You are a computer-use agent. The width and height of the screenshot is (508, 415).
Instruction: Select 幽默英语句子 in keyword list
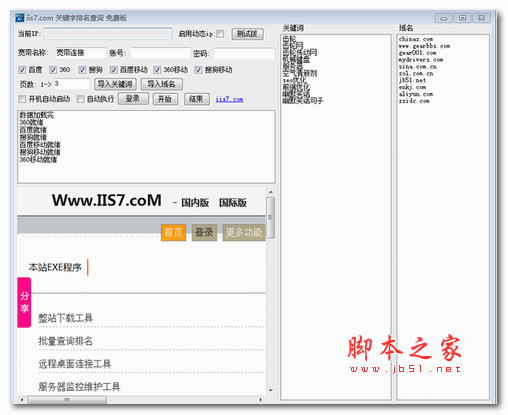303,101
